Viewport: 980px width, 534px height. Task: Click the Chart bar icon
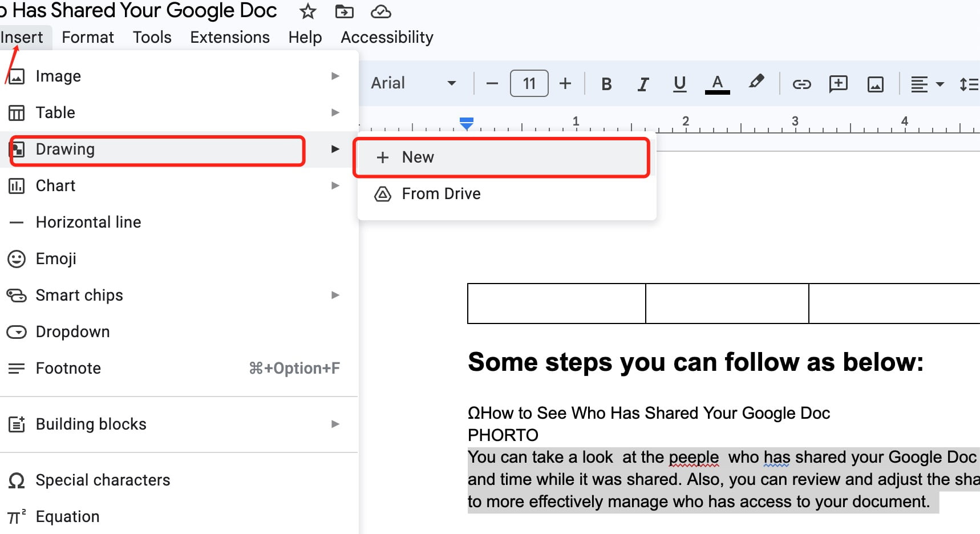coord(17,186)
